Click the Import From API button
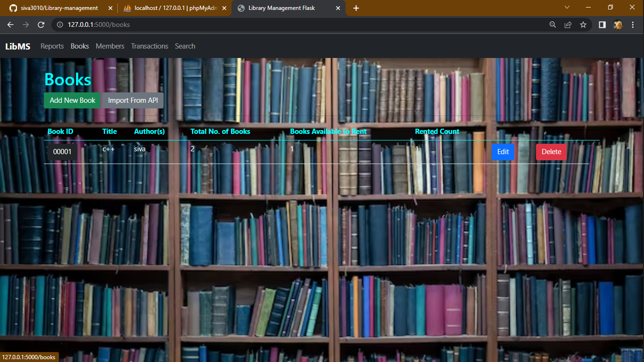This screenshot has width=644, height=362. 132,100
